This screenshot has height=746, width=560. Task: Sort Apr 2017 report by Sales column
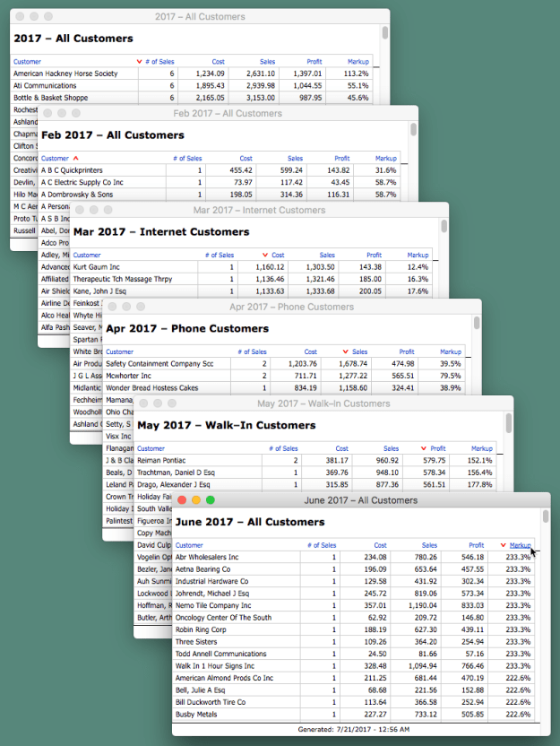360,352
